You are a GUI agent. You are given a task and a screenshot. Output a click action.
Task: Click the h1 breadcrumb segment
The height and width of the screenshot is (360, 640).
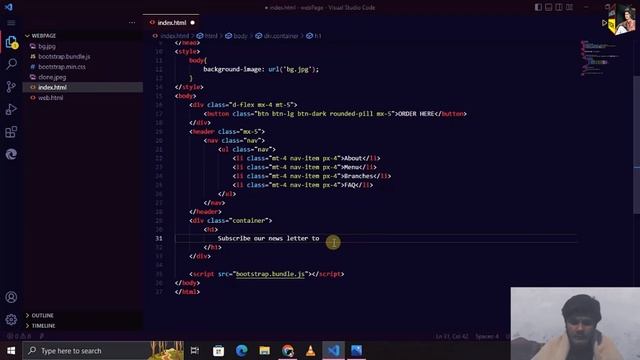314,36
